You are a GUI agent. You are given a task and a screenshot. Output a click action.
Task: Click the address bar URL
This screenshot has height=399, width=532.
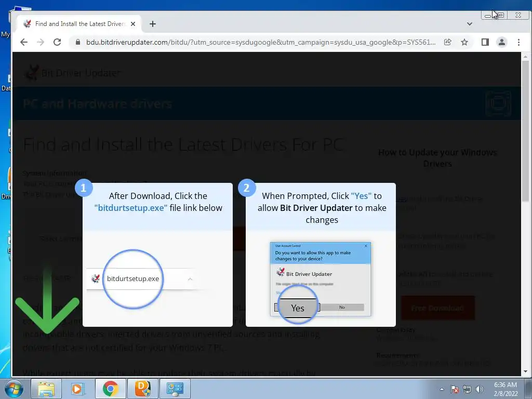(261, 42)
